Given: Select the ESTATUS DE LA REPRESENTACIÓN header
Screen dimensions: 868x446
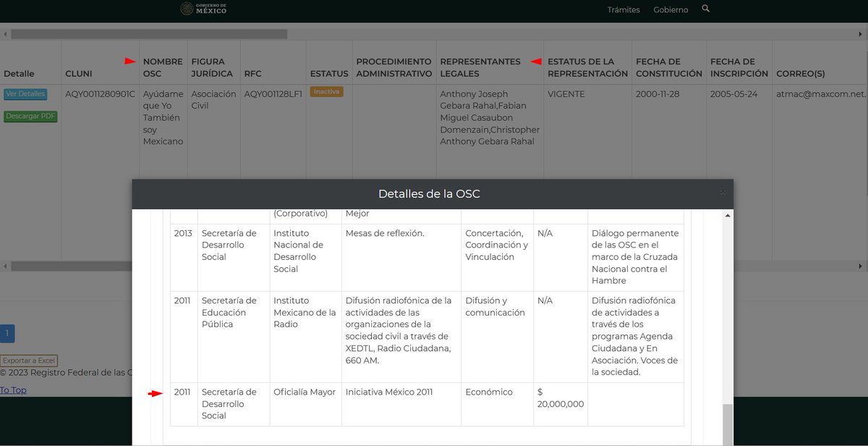Looking at the screenshot, I should point(587,67).
